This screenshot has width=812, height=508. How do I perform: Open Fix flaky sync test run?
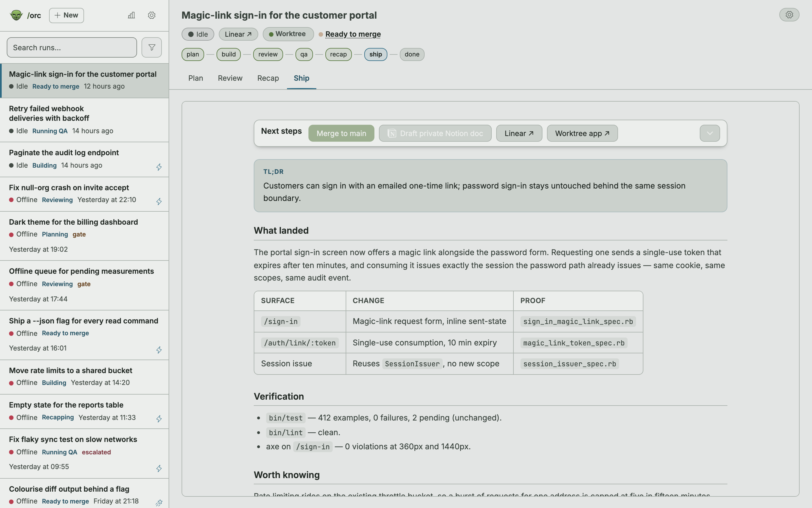click(x=85, y=454)
